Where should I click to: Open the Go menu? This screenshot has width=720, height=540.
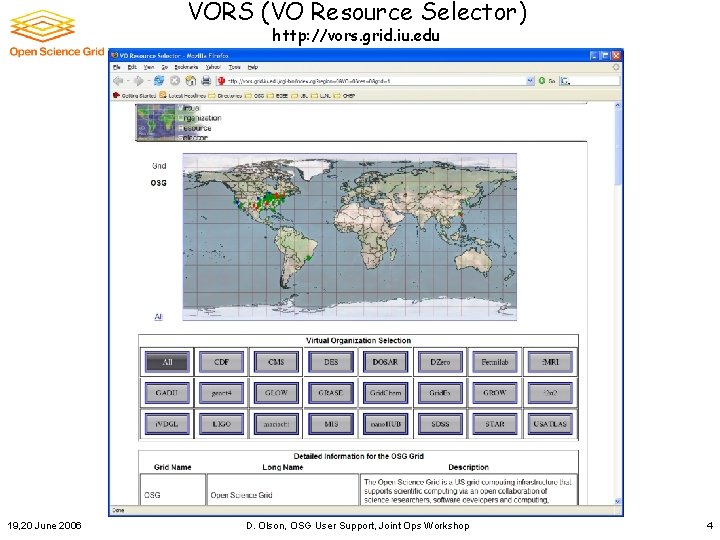pos(164,67)
